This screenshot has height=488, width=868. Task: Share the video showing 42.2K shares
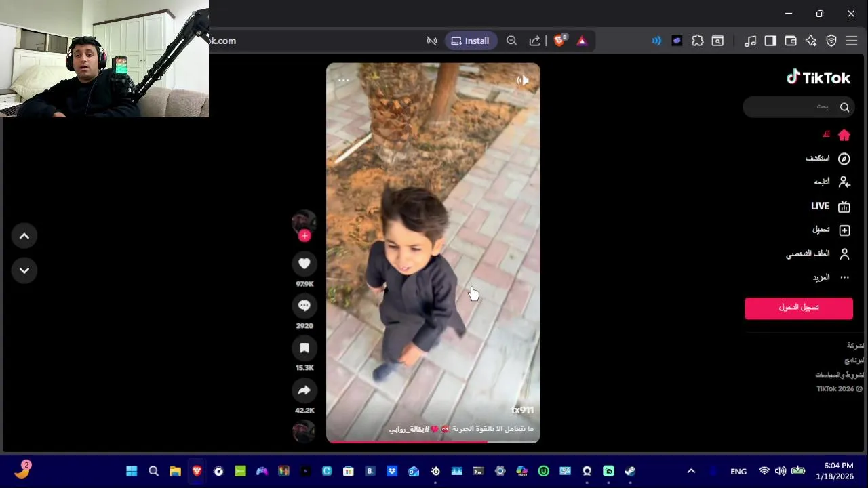304,390
